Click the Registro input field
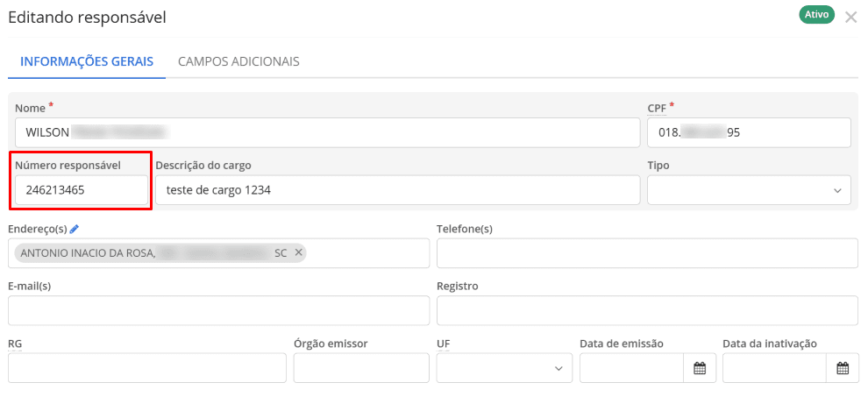 pyautogui.click(x=646, y=310)
